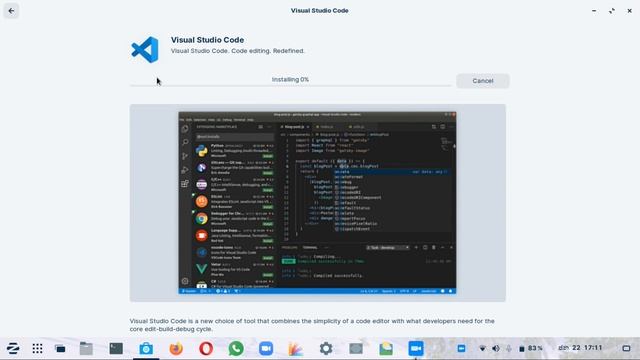Open the clock and calendar at 17:11
Viewport: 640px width, 360px height.
(580, 348)
